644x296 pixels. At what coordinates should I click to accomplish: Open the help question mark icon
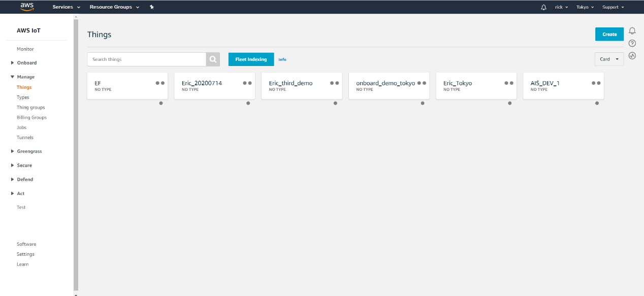coord(632,43)
